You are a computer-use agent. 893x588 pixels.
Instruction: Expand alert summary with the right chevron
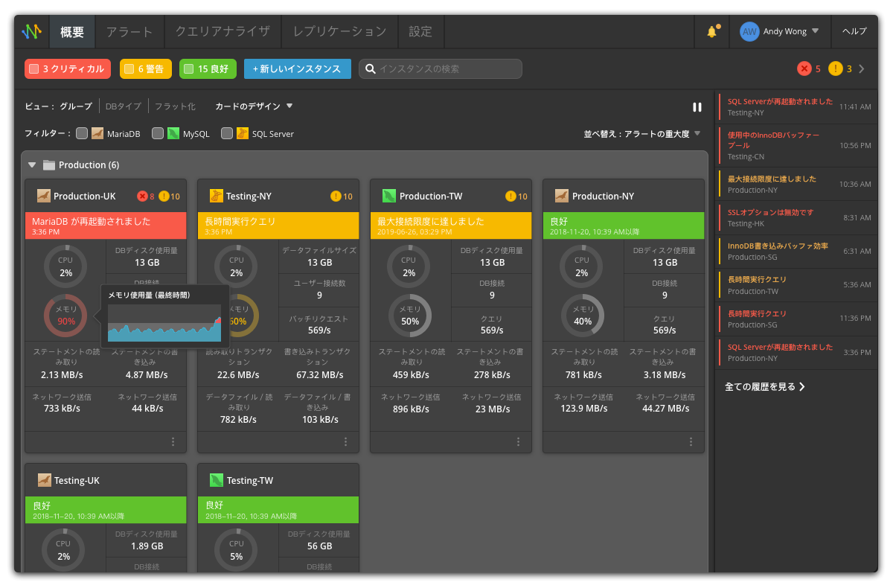[x=862, y=69]
